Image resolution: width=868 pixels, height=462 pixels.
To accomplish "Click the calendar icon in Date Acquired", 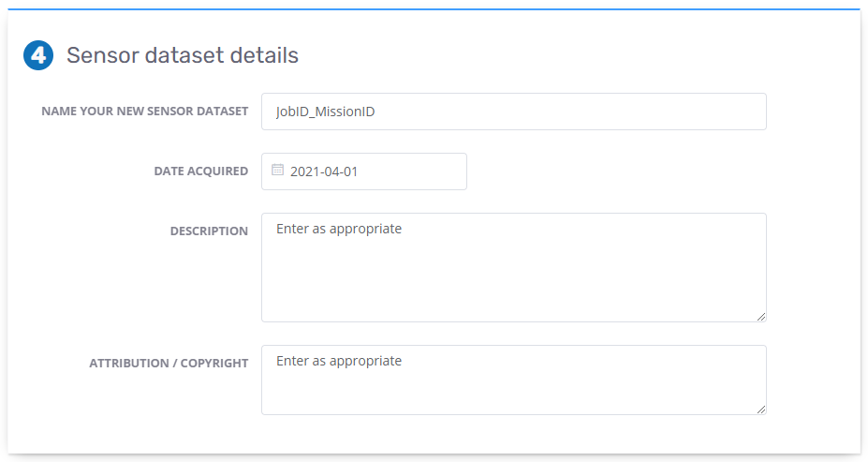I will click(277, 170).
